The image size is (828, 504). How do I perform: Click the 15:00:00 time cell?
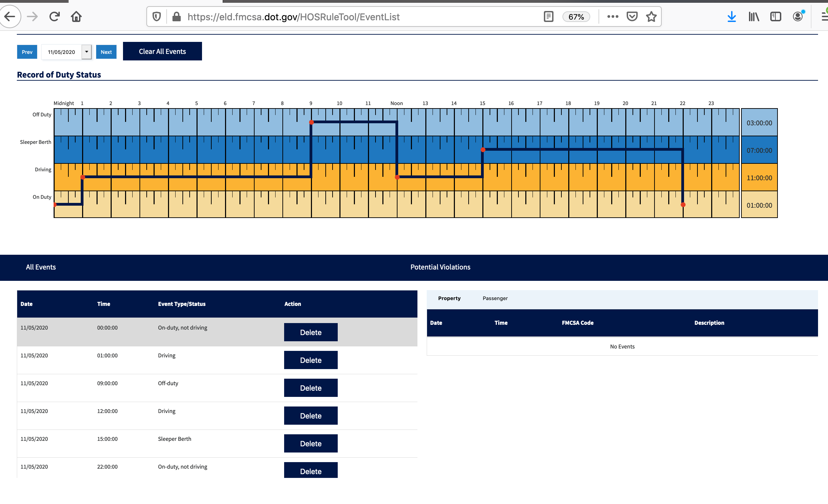tap(107, 439)
